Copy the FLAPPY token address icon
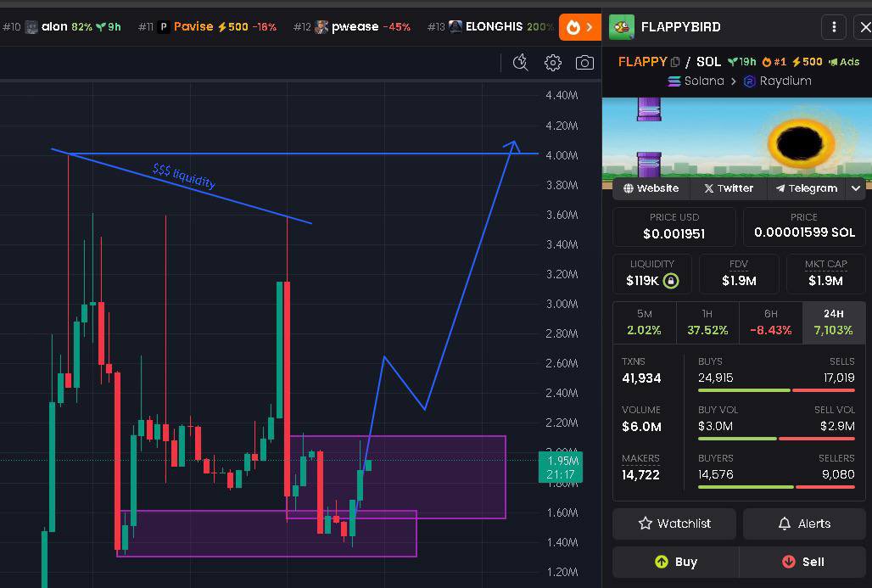This screenshot has height=588, width=872. point(675,62)
